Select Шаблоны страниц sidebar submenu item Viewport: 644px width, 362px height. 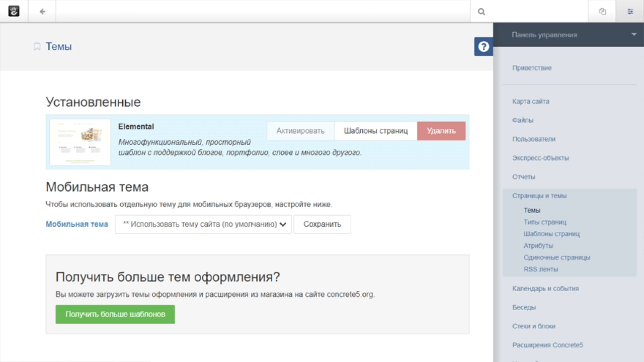551,234
